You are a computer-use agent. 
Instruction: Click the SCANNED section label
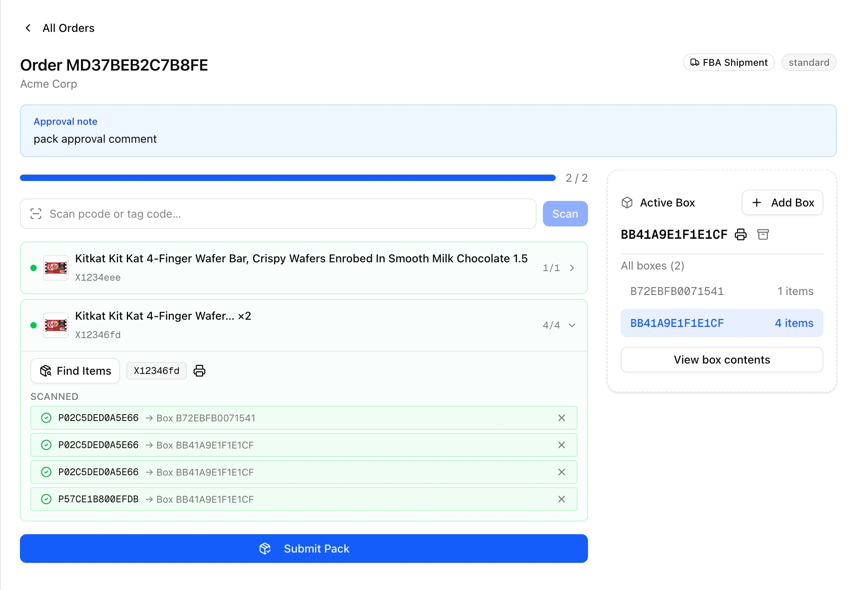[55, 397]
